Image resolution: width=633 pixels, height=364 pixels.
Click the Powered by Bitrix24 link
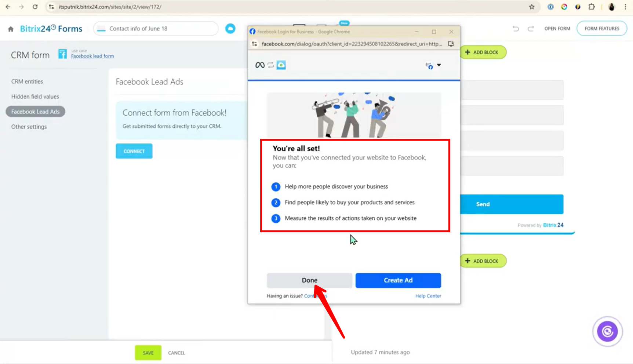pyautogui.click(x=541, y=225)
